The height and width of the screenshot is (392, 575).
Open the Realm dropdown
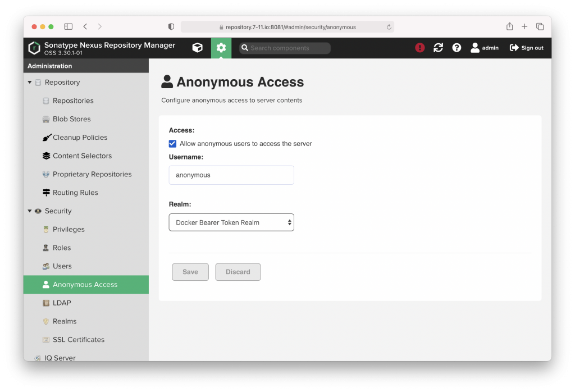tap(231, 222)
